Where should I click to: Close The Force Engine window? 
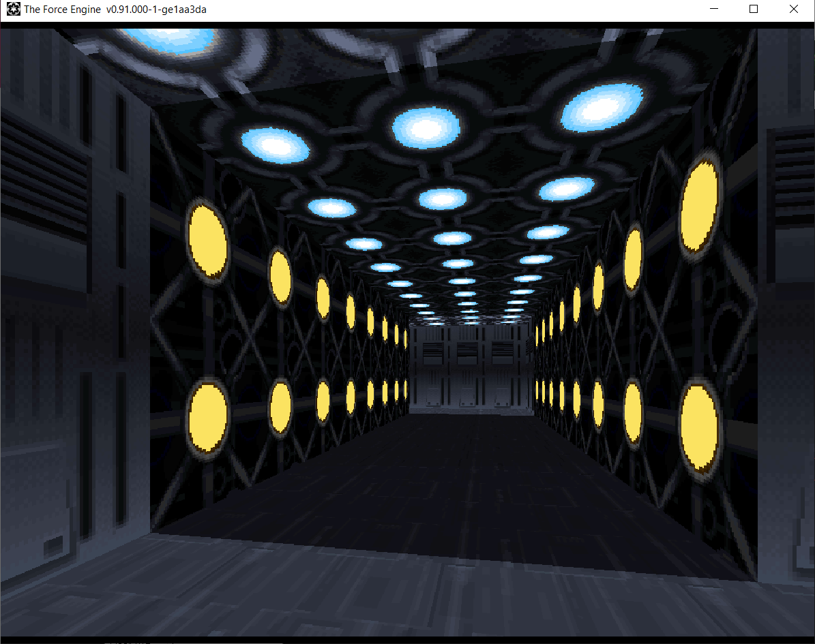[794, 10]
